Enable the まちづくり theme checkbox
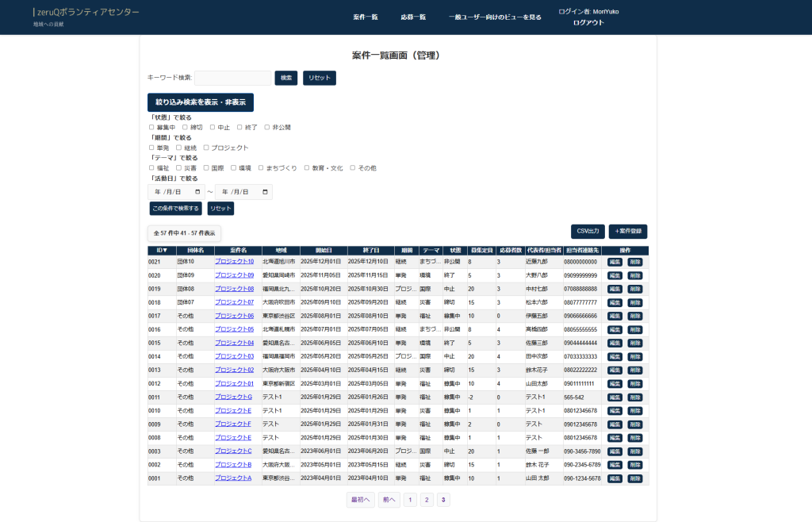 tap(260, 168)
